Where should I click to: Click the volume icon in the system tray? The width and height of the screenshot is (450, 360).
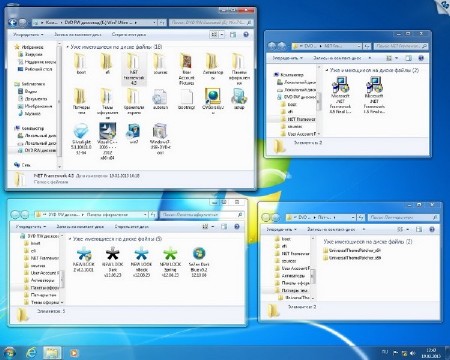coord(412,353)
